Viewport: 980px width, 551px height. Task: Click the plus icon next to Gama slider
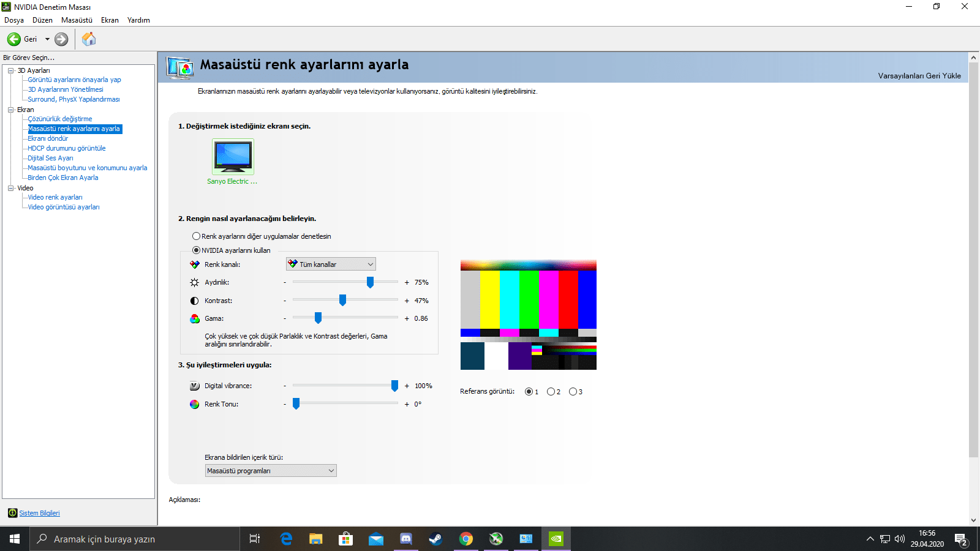tap(407, 318)
